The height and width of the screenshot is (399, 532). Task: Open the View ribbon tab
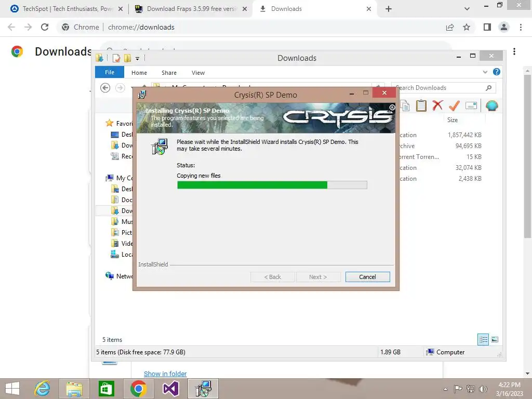[198, 73]
